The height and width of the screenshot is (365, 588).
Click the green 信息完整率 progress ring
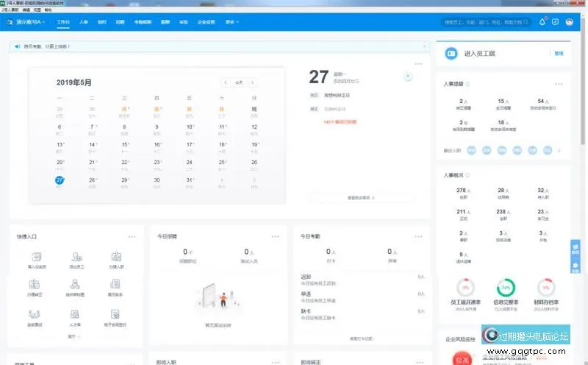click(506, 288)
